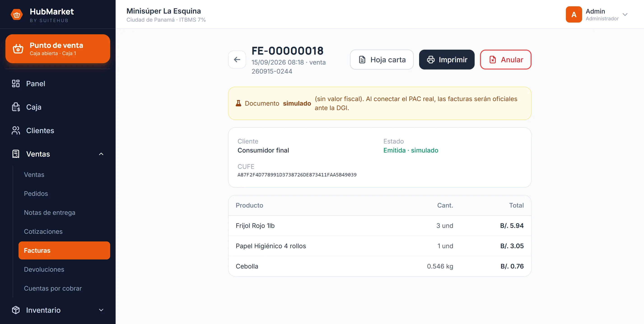Select the CUFE hash code text
The width and height of the screenshot is (644, 324).
(x=297, y=175)
